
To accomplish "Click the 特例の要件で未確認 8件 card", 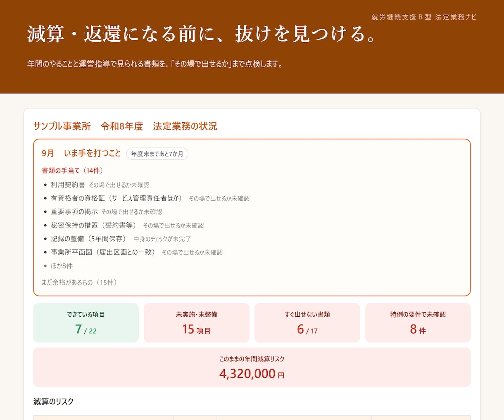I will (x=418, y=323).
